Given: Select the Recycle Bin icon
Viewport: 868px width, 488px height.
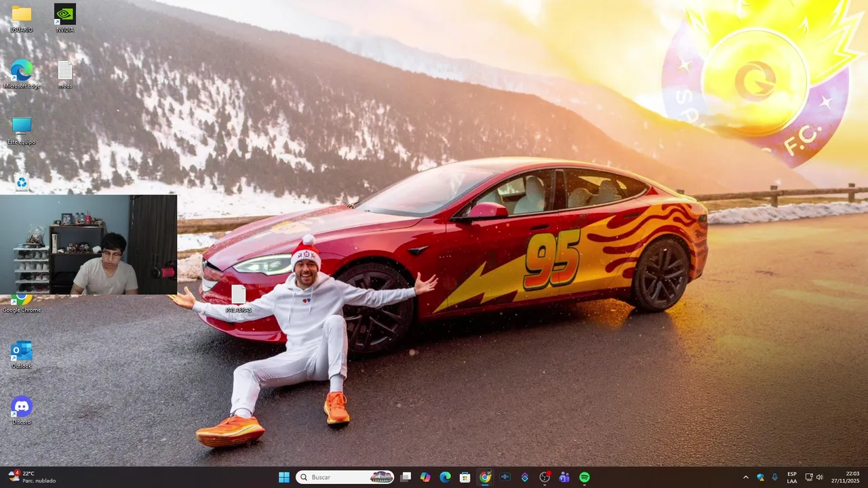Looking at the screenshot, I should pyautogui.click(x=22, y=182).
